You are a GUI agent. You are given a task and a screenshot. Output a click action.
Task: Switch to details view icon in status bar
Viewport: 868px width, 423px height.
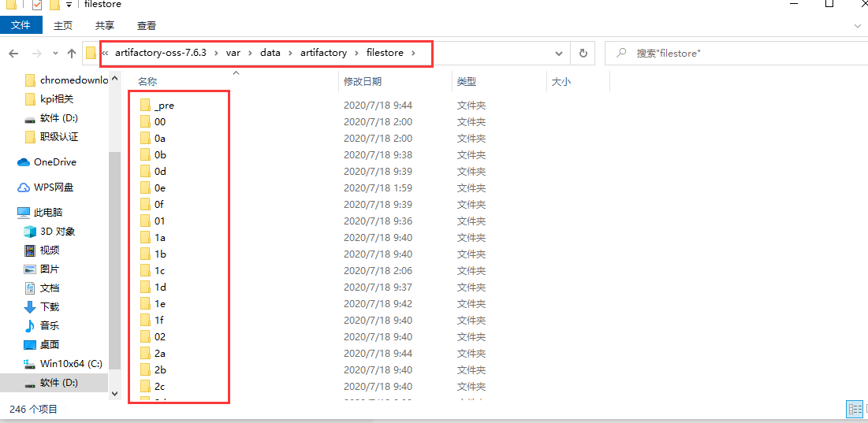pos(854,409)
